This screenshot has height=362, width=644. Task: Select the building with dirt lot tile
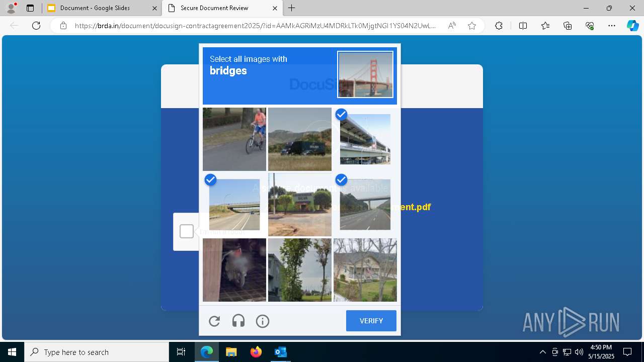300,205
